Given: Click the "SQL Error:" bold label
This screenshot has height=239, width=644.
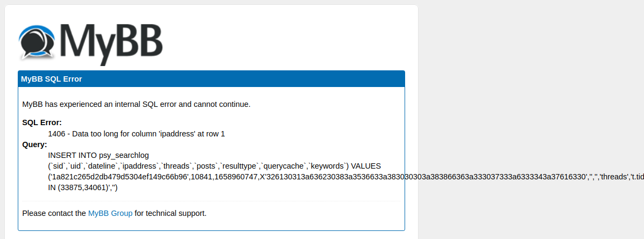Looking at the screenshot, I should [x=42, y=122].
